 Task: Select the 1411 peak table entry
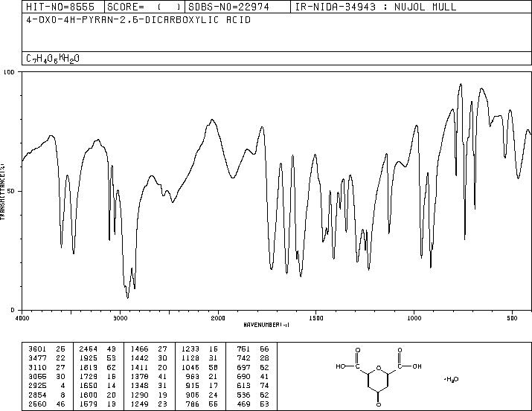pos(149,367)
